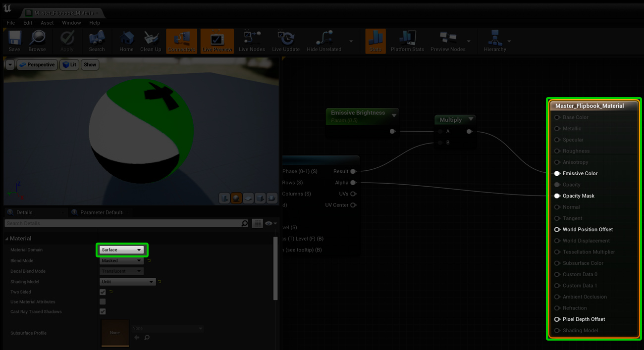Reset Shading Model to default arrow

(x=160, y=282)
